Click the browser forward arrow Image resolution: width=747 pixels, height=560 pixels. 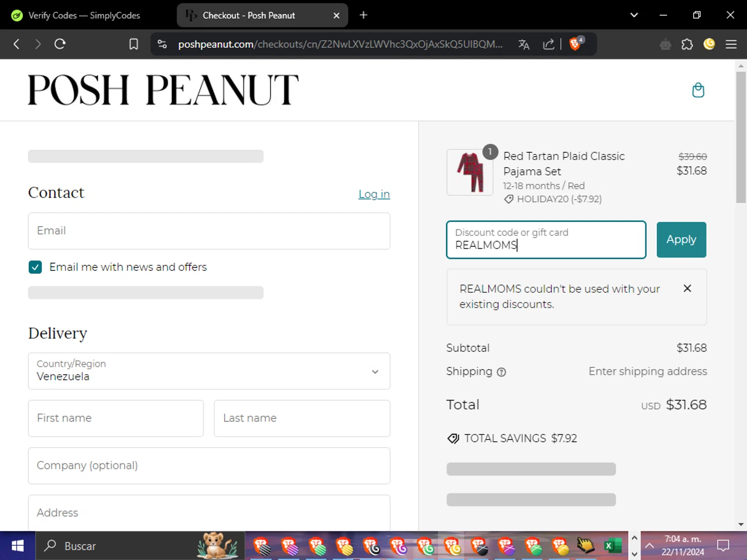point(38,44)
